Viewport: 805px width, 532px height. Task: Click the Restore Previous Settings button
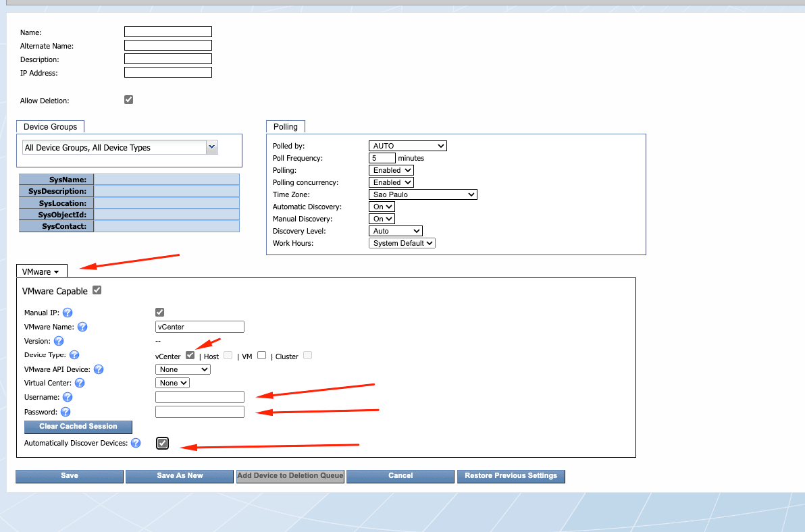[511, 476]
